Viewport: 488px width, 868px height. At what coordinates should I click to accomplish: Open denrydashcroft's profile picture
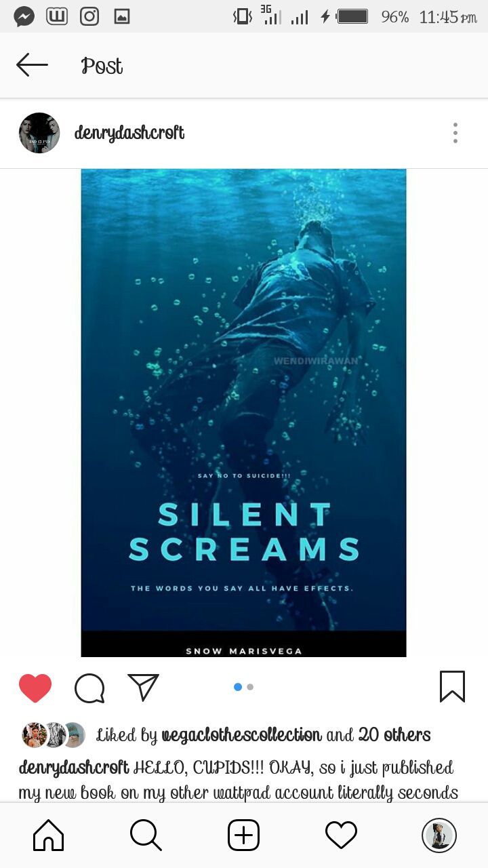pyautogui.click(x=39, y=133)
